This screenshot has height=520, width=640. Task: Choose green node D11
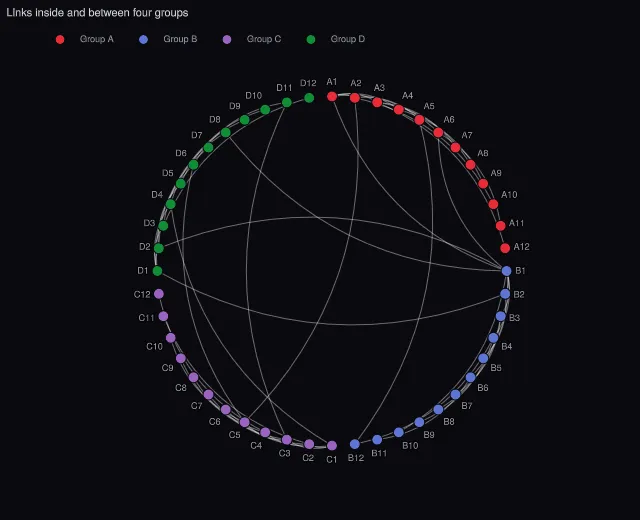point(287,102)
